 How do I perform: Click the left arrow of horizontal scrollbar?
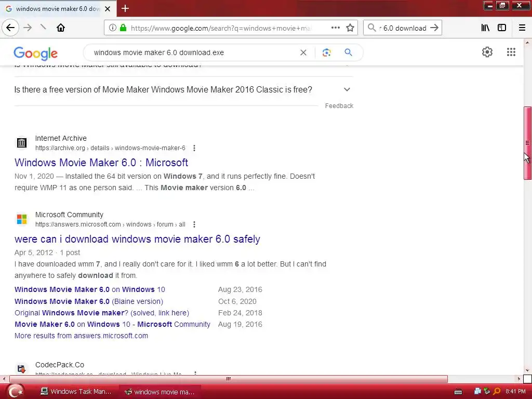click(4, 379)
